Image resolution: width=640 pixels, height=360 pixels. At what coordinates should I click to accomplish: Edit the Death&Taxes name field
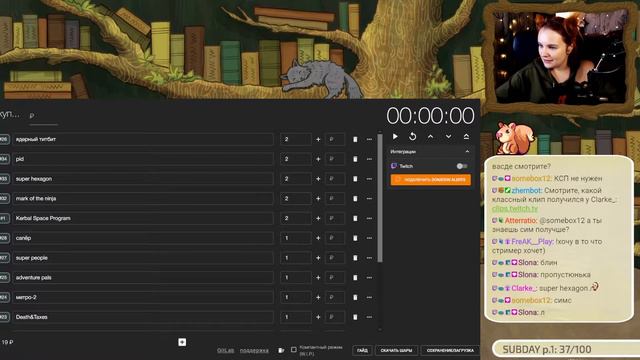click(143, 317)
